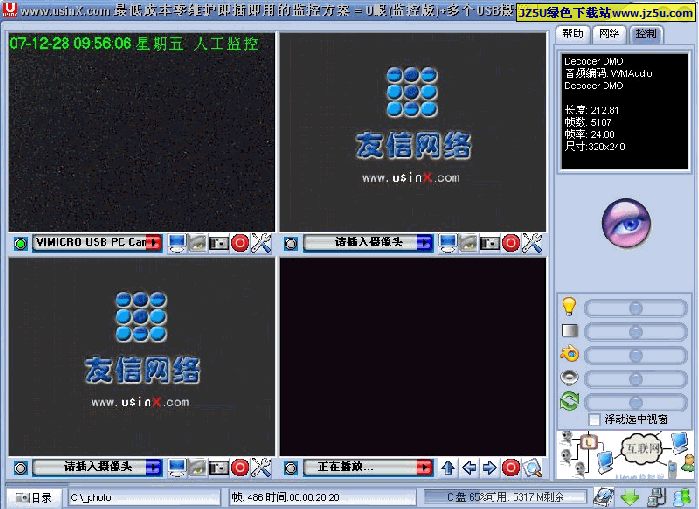The image size is (699, 509).
Task: Click the snapshot camera icon under the VIMICRO pane
Action: [x=219, y=243]
